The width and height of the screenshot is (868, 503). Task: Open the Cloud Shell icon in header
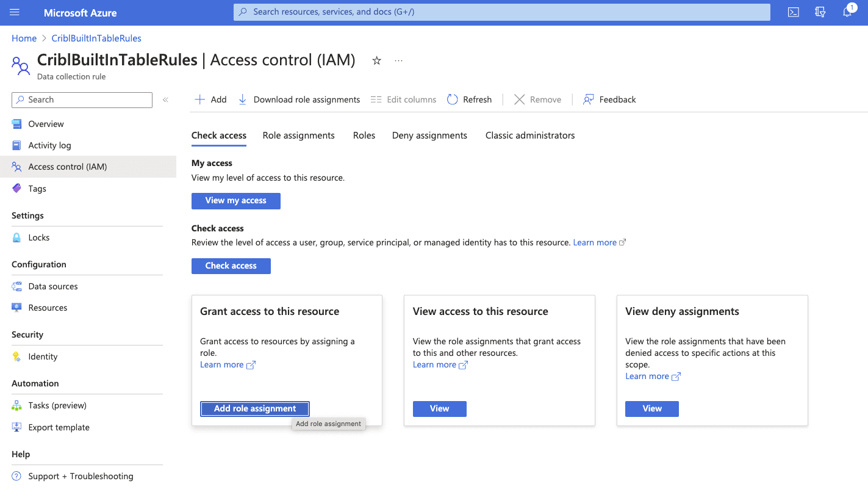(x=793, y=12)
